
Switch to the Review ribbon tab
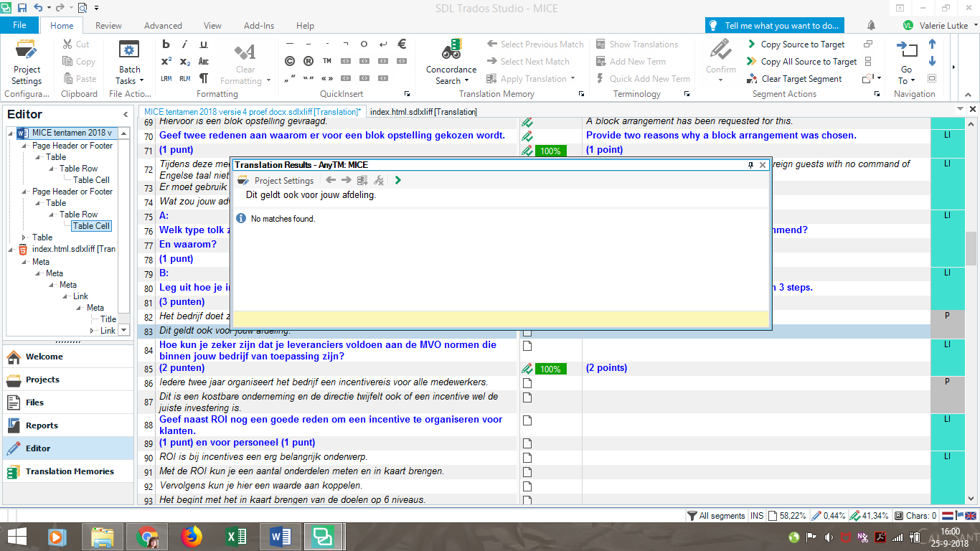pyautogui.click(x=108, y=26)
